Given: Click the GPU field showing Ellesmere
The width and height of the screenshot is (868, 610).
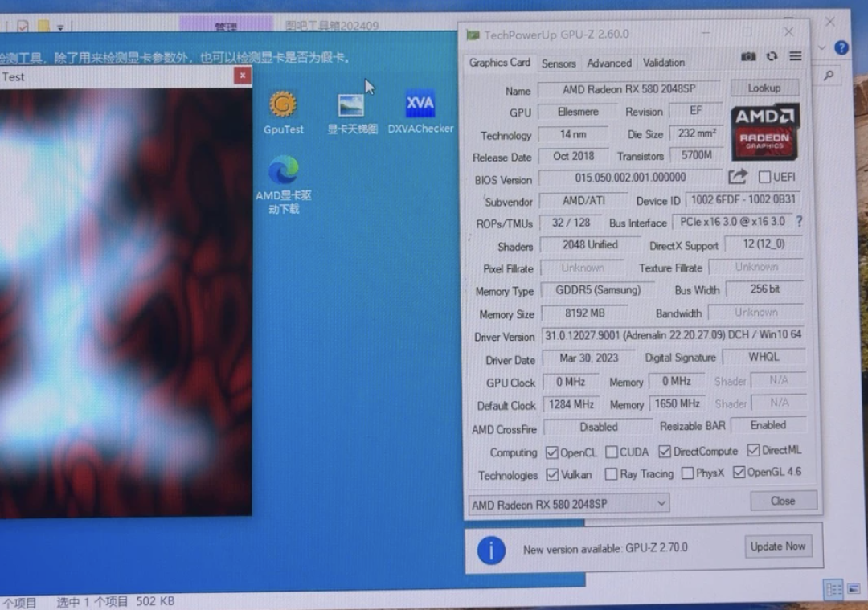Looking at the screenshot, I should coord(578,112).
